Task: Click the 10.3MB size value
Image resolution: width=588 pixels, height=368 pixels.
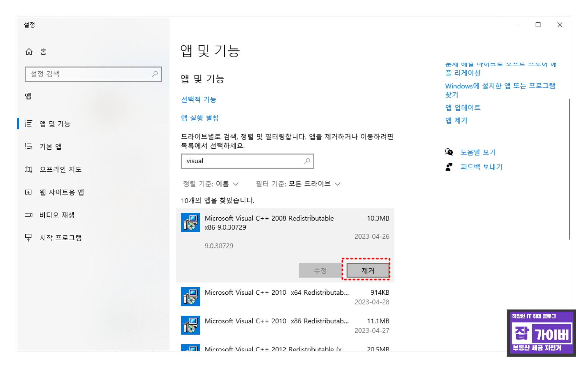Action: pyautogui.click(x=378, y=218)
